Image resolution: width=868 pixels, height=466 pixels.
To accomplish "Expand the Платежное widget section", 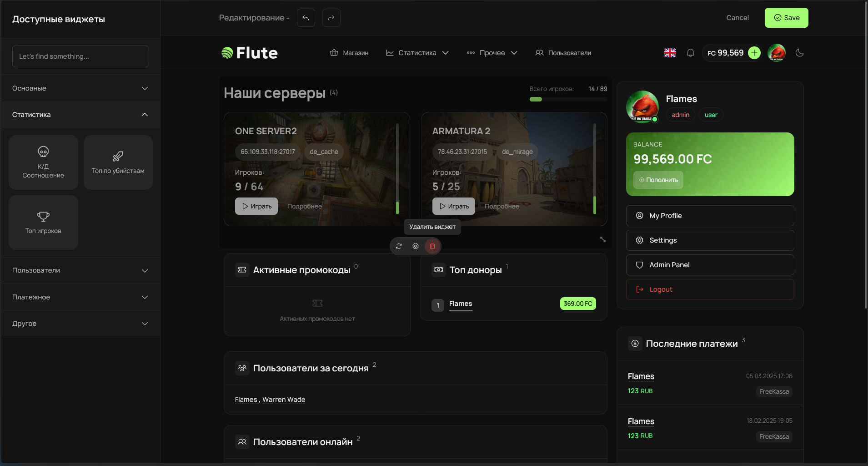I will 80,297.
